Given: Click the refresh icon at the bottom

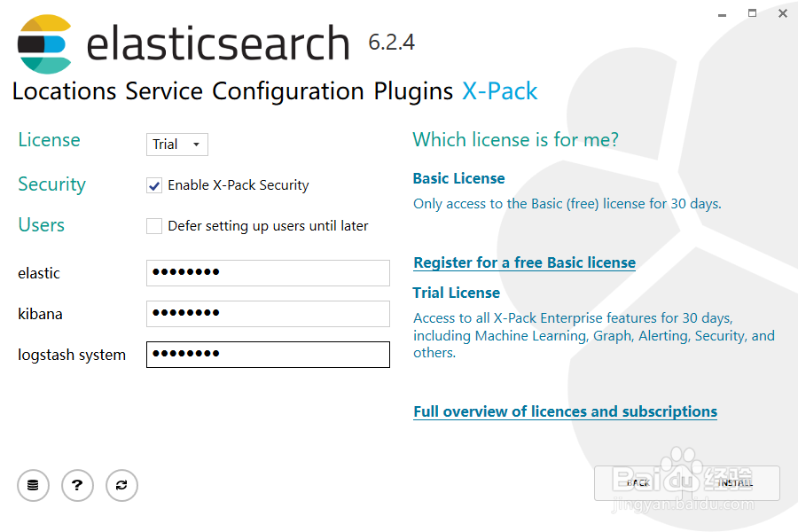Looking at the screenshot, I should coord(121,485).
